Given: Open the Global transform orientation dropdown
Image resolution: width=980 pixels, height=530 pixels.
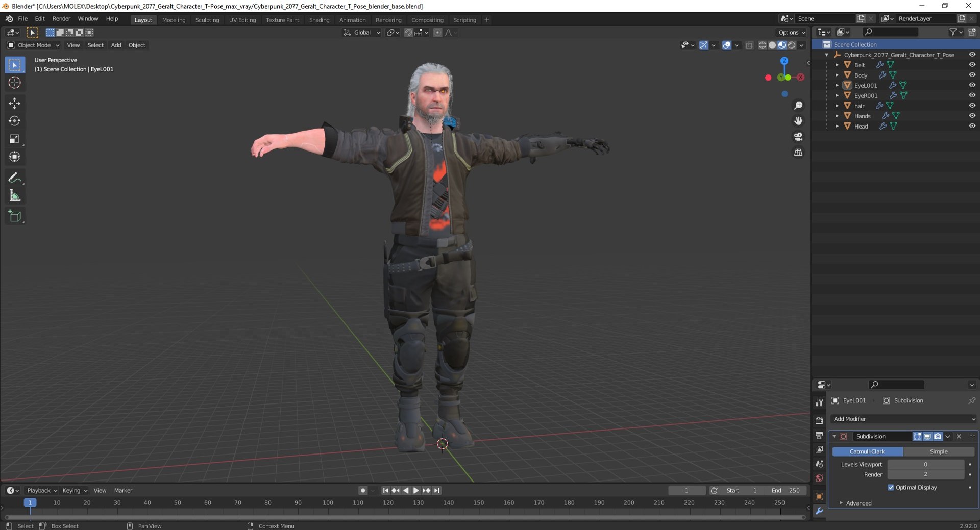Looking at the screenshot, I should [x=362, y=33].
